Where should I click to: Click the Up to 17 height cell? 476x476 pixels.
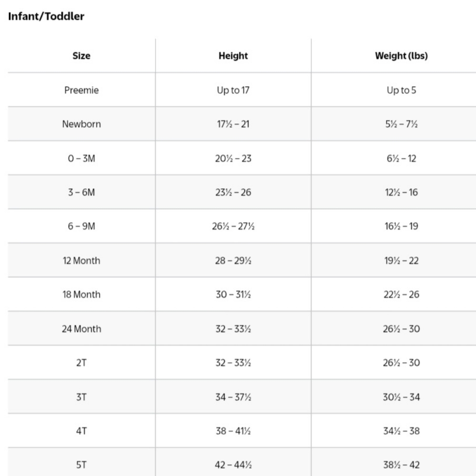pos(233,90)
